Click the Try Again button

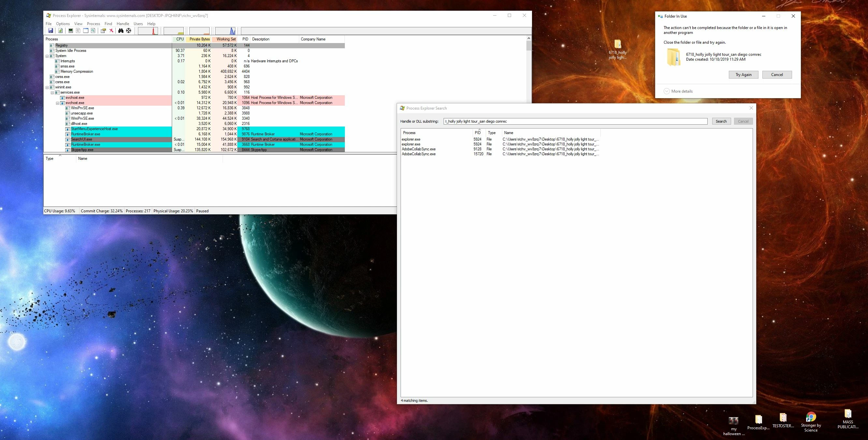pyautogui.click(x=743, y=74)
